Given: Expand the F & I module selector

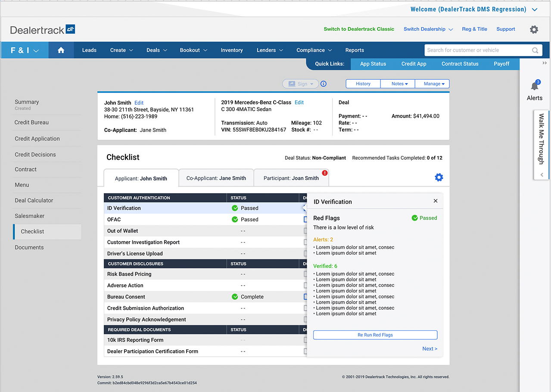Looking at the screenshot, I should pos(25,50).
